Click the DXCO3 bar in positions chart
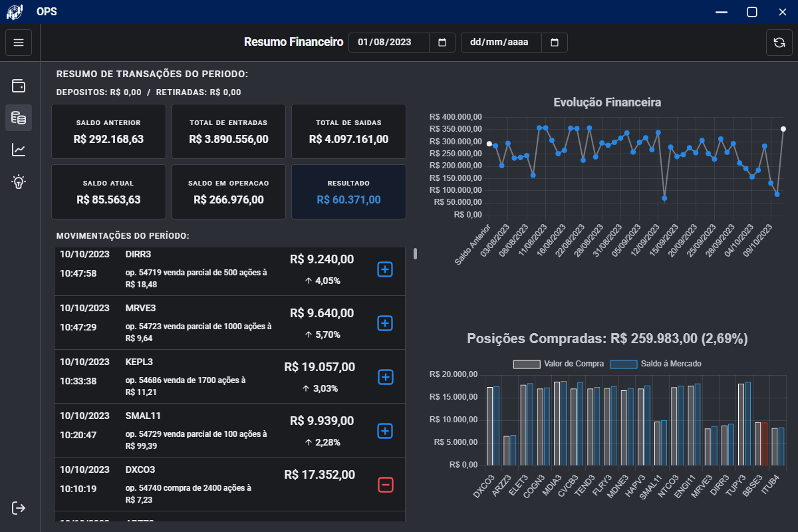Screen dimensions: 798x532 tap(493, 426)
